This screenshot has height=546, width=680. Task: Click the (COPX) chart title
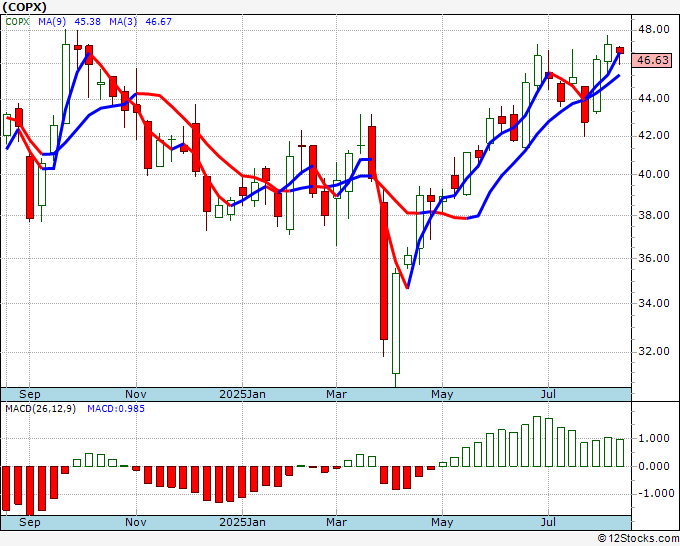point(25,7)
